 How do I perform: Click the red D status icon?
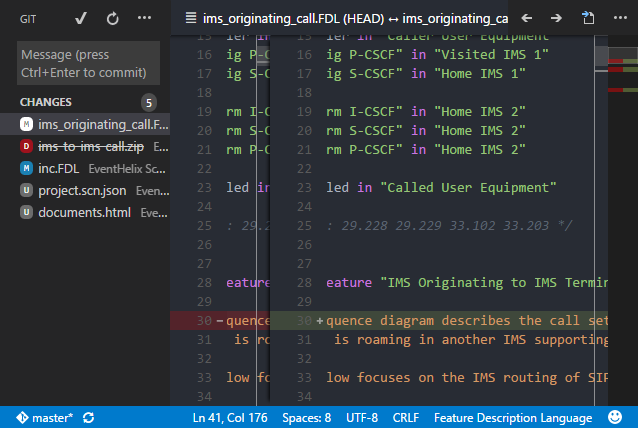pyautogui.click(x=26, y=146)
